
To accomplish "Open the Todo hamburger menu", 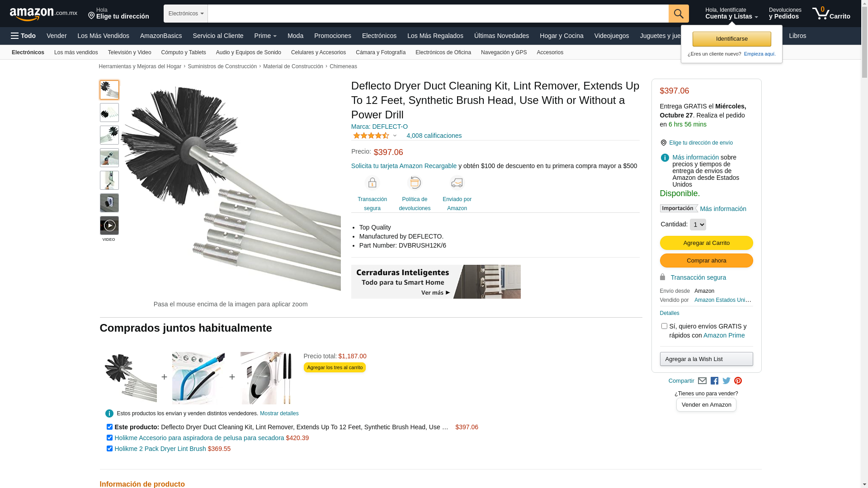I will point(23,36).
